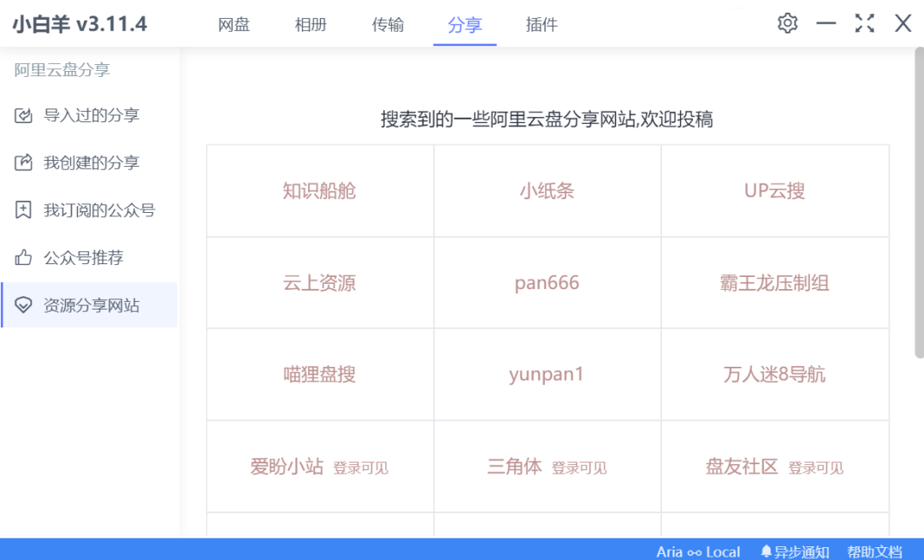
Task: Click the thumbs-up recommendation icon
Action: point(23,257)
